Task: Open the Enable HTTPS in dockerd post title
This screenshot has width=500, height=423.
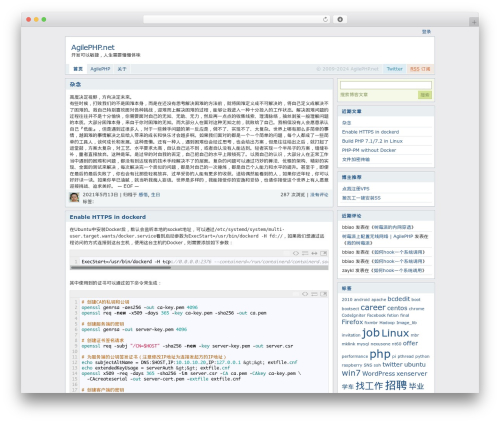Action: coord(108,217)
